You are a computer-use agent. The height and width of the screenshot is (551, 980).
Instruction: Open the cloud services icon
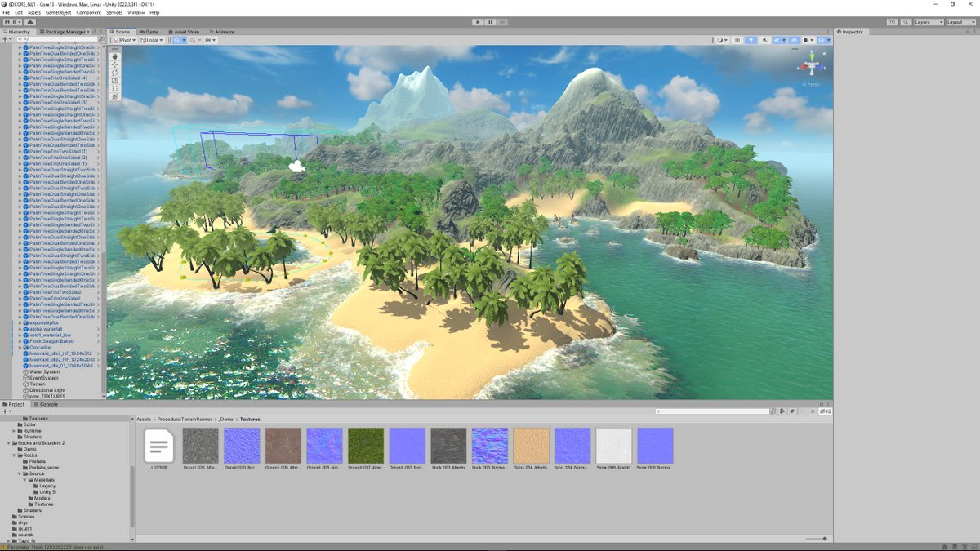click(x=30, y=22)
